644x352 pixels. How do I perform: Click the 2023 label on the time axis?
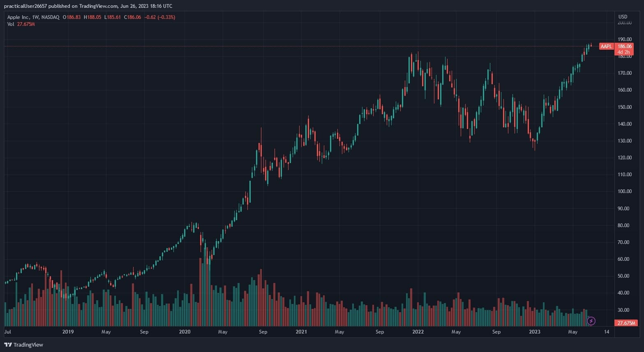(x=534, y=332)
